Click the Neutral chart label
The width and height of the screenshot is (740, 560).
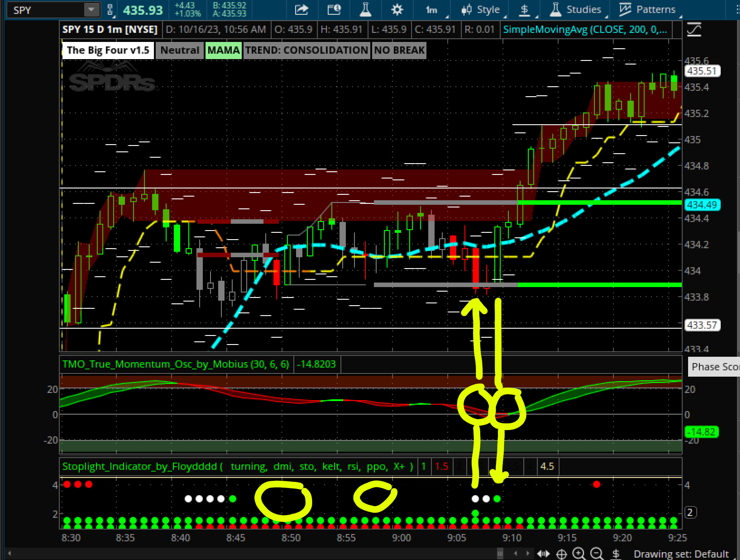coord(180,50)
